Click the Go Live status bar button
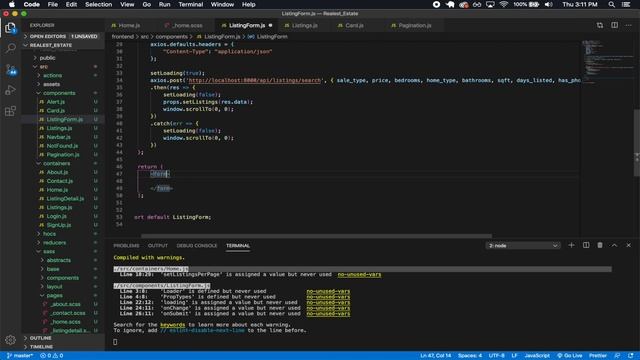 (570, 356)
